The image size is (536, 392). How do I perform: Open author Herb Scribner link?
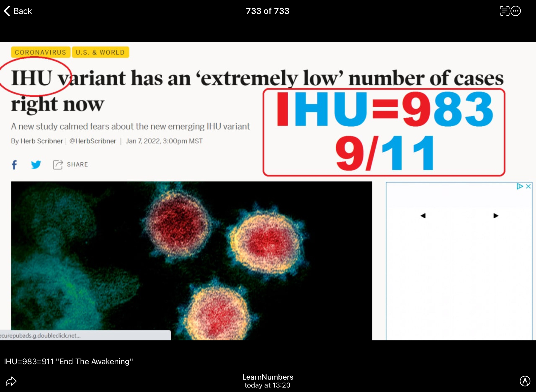coord(41,141)
